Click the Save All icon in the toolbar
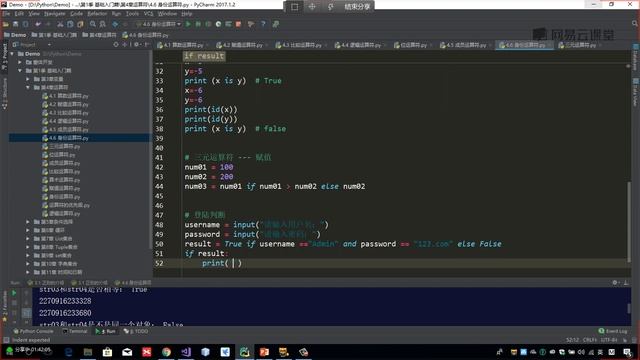Image resolution: width=640 pixels, height=360 pixels. 16,24
